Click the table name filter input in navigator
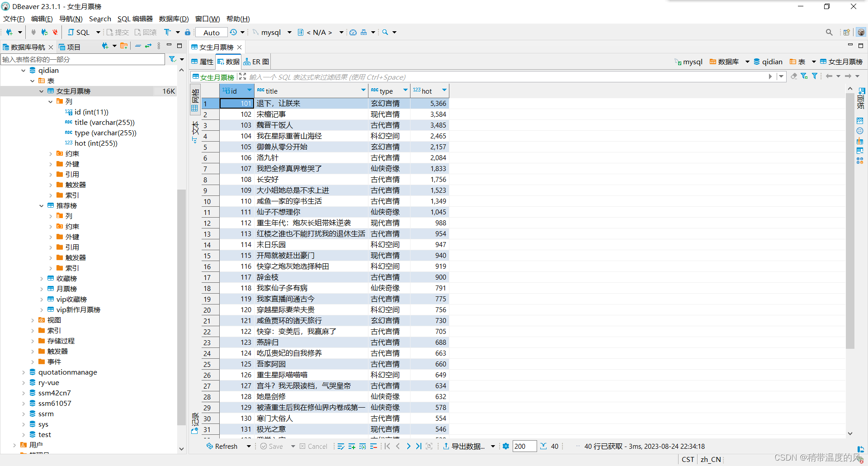This screenshot has height=466, width=868. click(x=83, y=59)
